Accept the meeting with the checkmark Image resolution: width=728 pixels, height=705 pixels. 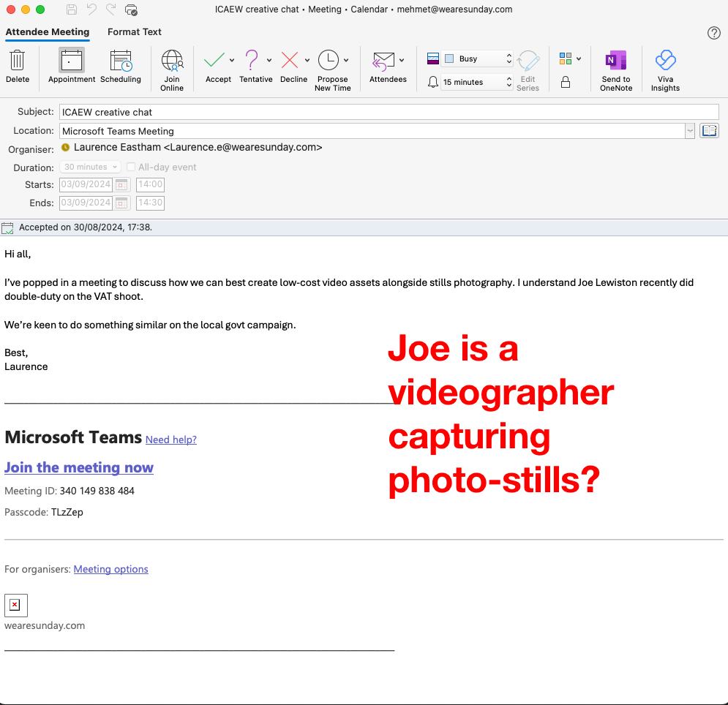(214, 61)
